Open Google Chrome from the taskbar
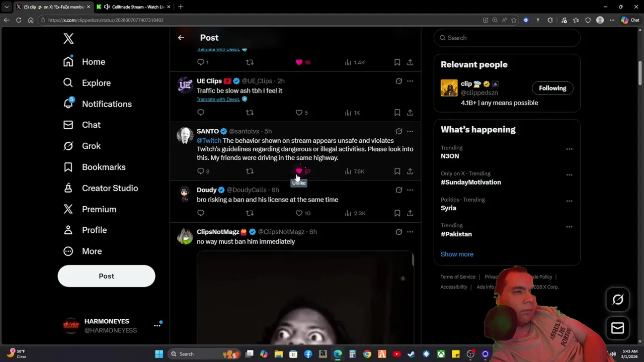Screen dimensions: 644x362 click(x=367, y=354)
